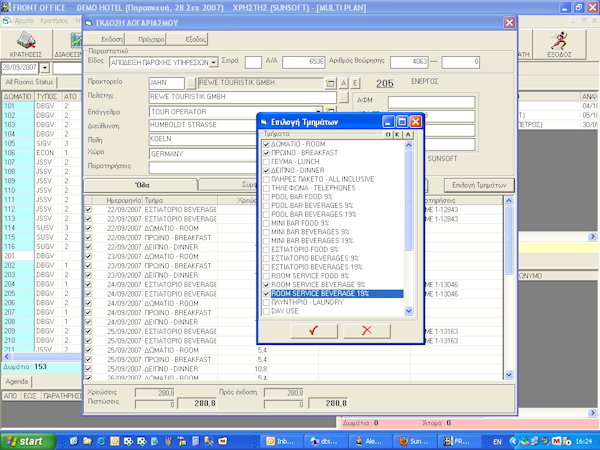This screenshot has height=450, width=600.
Task: Open the ΚΡΑΤΗΣΕΙΣ reservations toolbar icon
Action: tap(26, 44)
